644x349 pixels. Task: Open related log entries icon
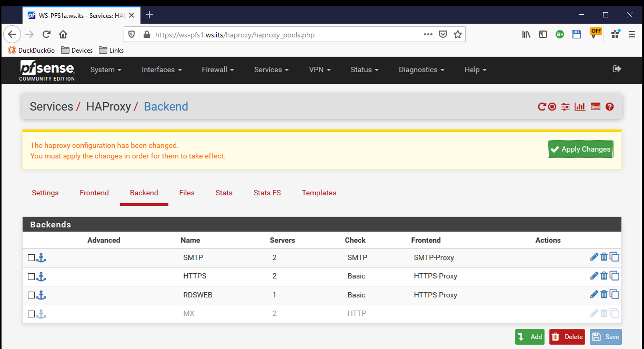596,107
